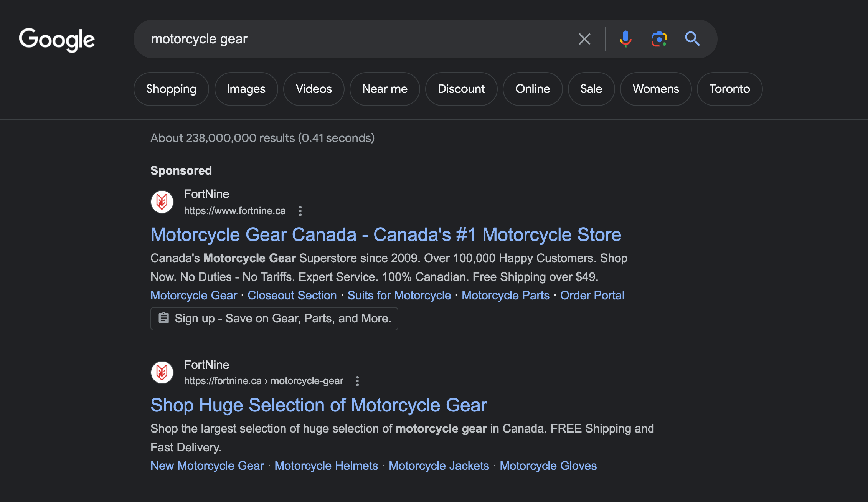868x502 pixels.
Task: Open the Motorcycle Gloves sitelink
Action: click(548, 466)
